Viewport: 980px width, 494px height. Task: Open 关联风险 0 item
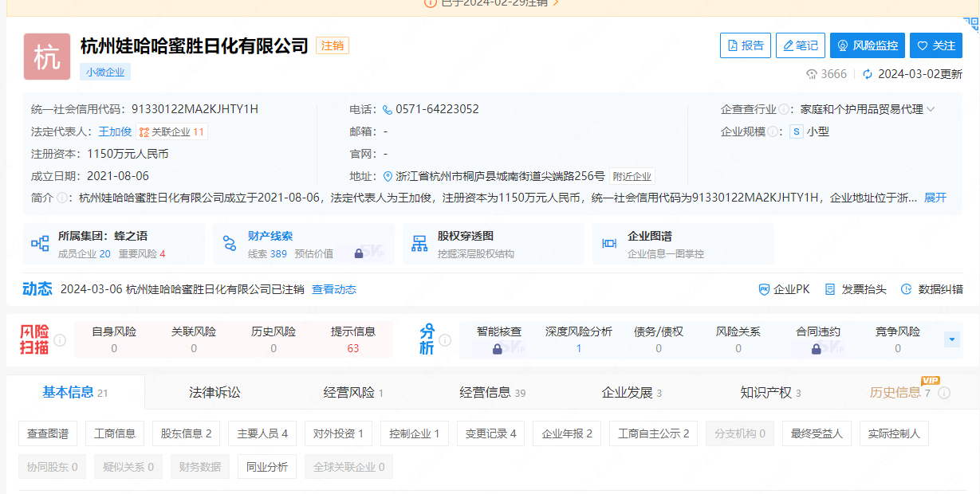[x=194, y=339]
